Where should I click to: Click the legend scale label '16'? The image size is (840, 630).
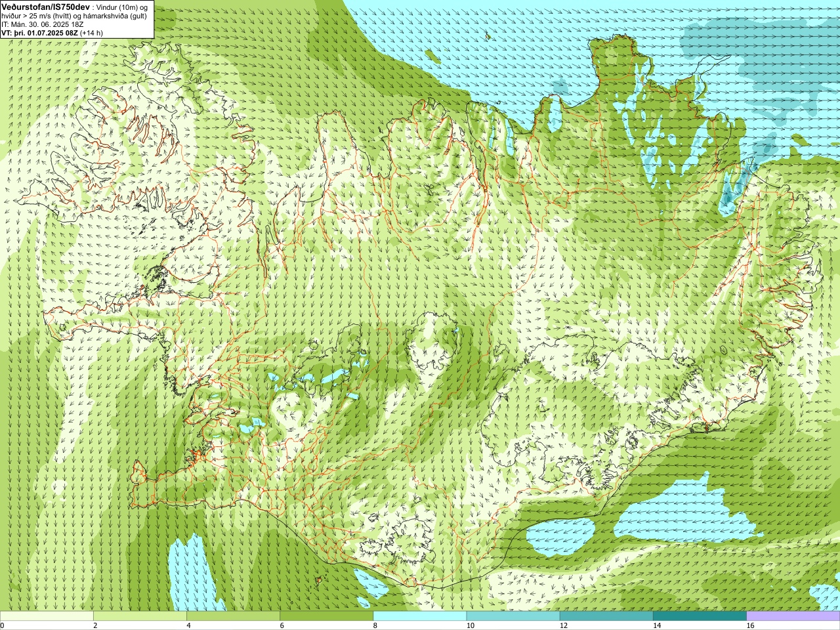coord(750,625)
